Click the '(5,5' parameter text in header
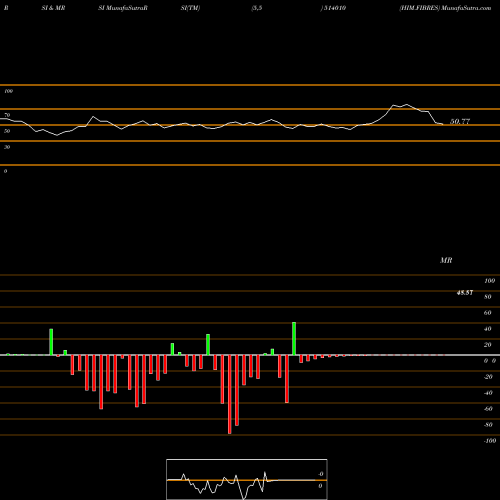Viewport: 500px width, 500px height. [x=257, y=8]
